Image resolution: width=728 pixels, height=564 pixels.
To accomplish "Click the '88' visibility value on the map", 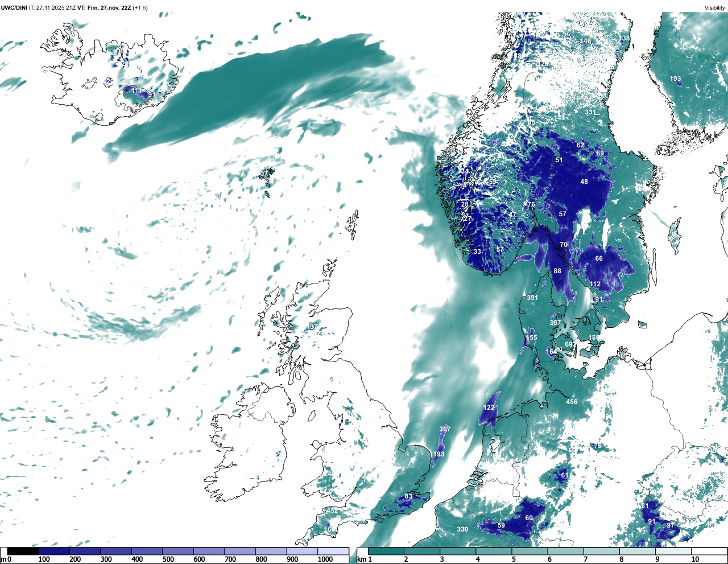I will [x=557, y=271].
